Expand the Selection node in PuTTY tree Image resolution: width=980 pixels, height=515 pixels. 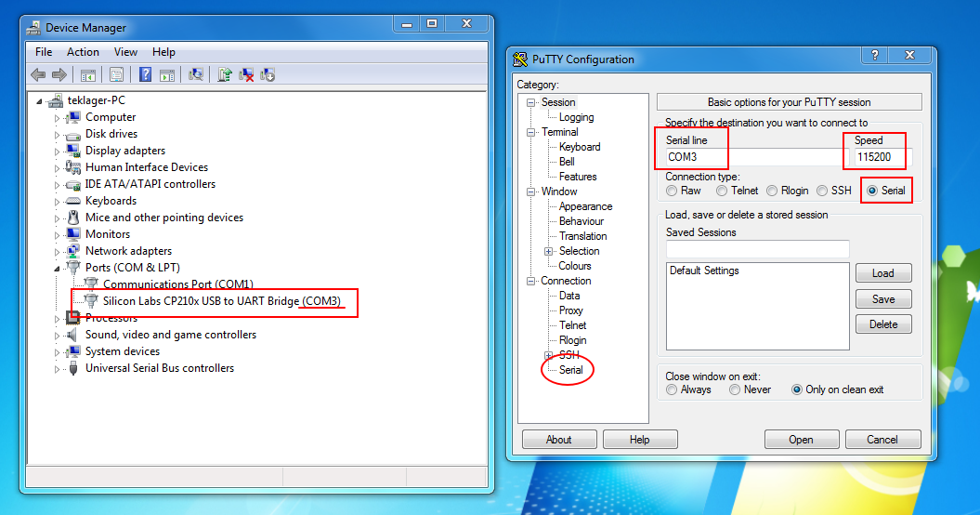(x=549, y=252)
